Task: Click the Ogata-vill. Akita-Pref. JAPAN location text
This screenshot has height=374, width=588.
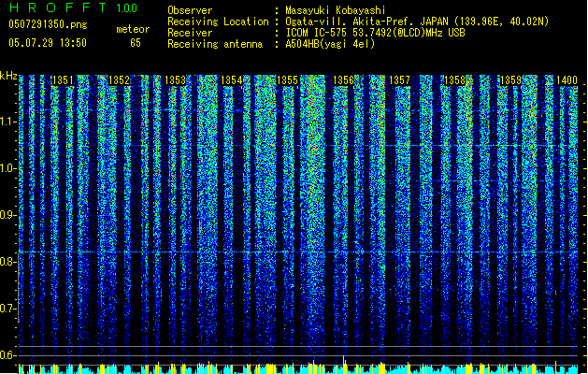Action: tap(417, 22)
